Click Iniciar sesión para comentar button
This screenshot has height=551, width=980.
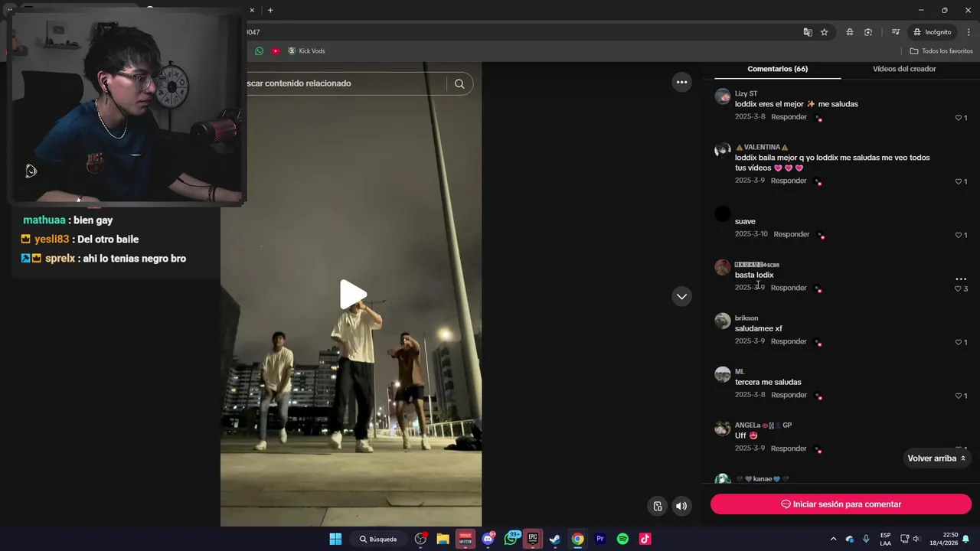pyautogui.click(x=841, y=504)
